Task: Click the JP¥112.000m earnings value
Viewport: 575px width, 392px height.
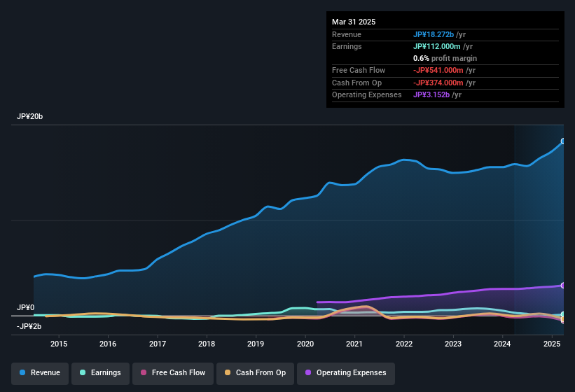Action: pos(437,46)
